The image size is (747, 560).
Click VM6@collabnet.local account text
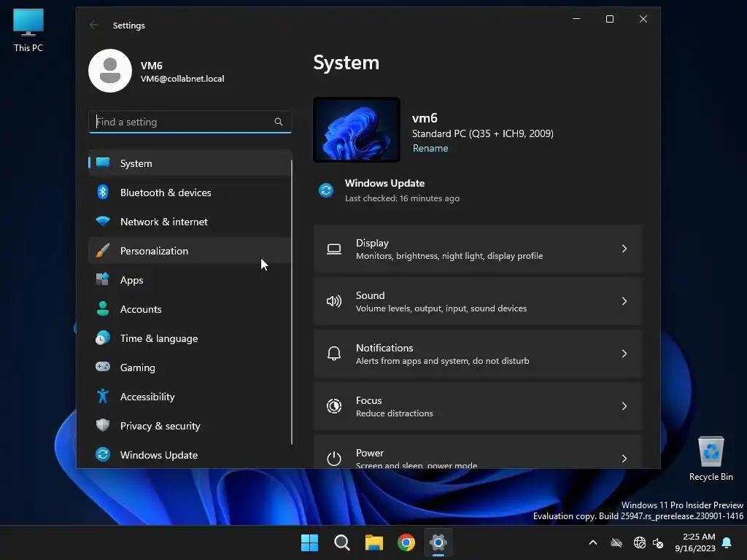(182, 79)
